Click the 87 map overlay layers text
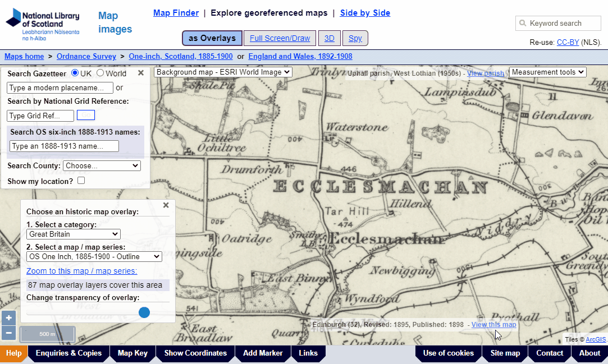This screenshot has height=364, width=608. pyautogui.click(x=95, y=285)
